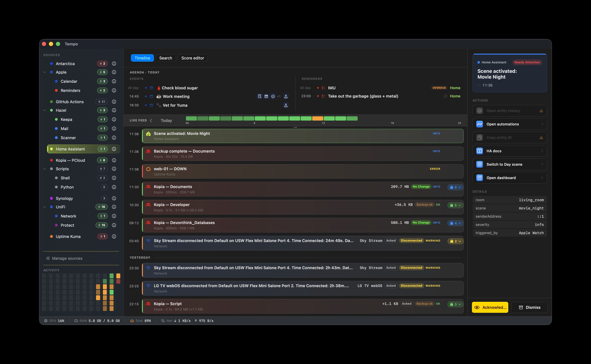Expand the 4-item stack on Kopia — Devonthink_Databases

[455, 223]
